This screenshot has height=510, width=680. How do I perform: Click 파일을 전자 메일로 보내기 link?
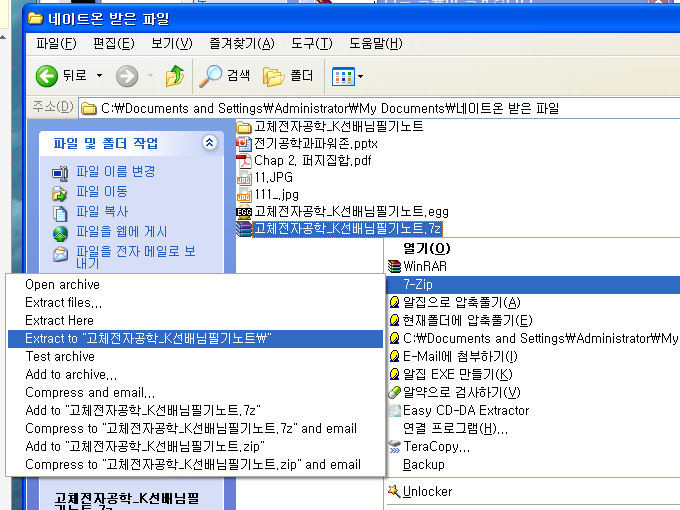pos(136,257)
